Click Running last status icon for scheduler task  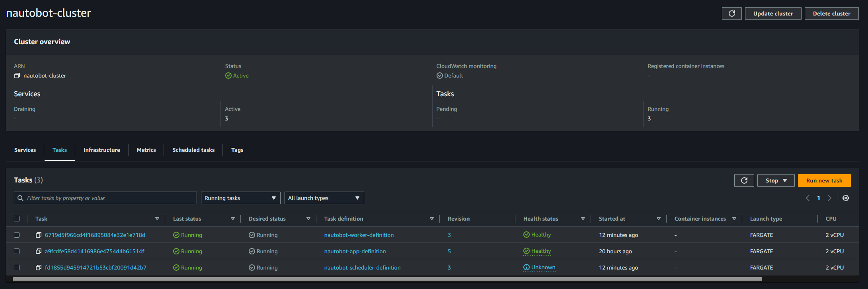(x=176, y=268)
